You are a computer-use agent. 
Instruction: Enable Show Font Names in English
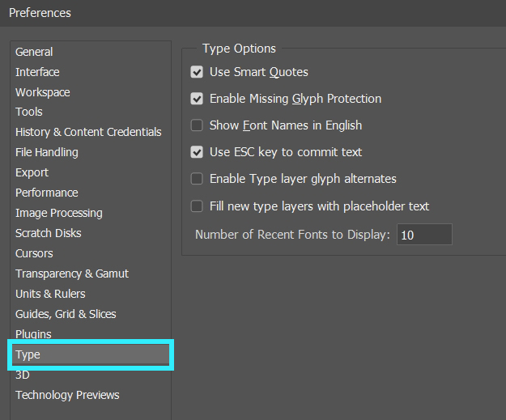197,125
